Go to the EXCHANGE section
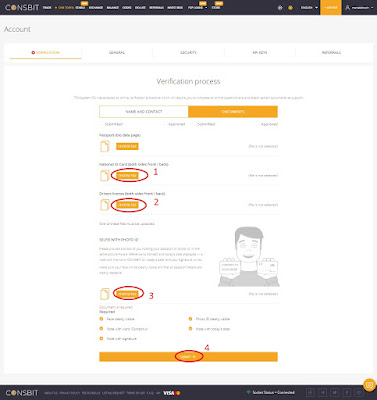 [96, 8]
